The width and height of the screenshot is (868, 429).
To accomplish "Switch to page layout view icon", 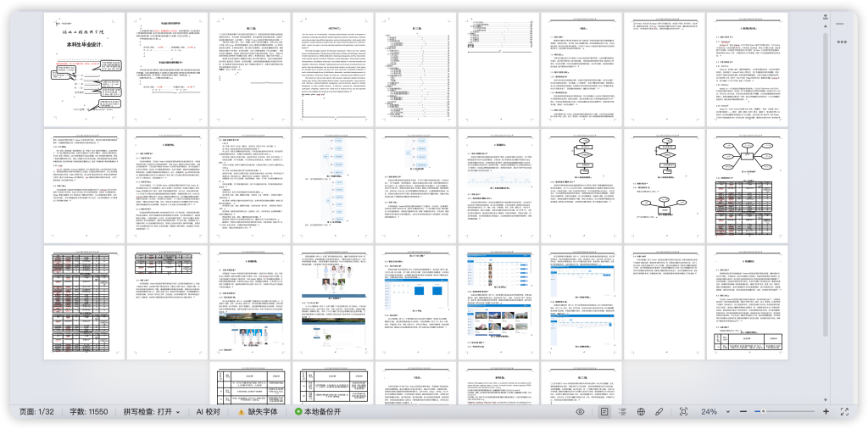I will point(604,412).
